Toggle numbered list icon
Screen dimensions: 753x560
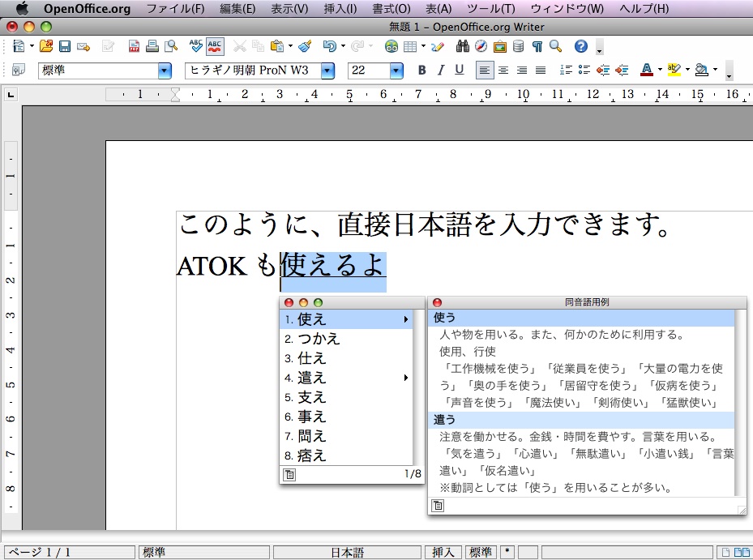pyautogui.click(x=566, y=71)
